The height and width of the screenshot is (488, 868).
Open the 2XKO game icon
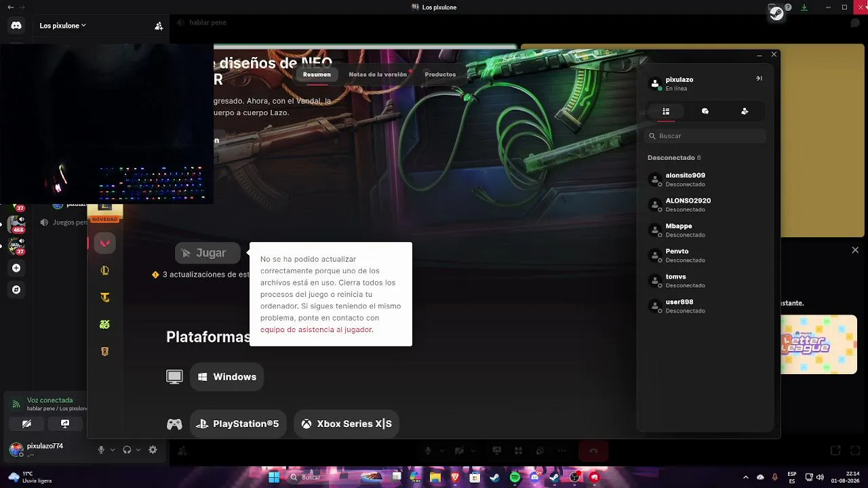pyautogui.click(x=104, y=325)
